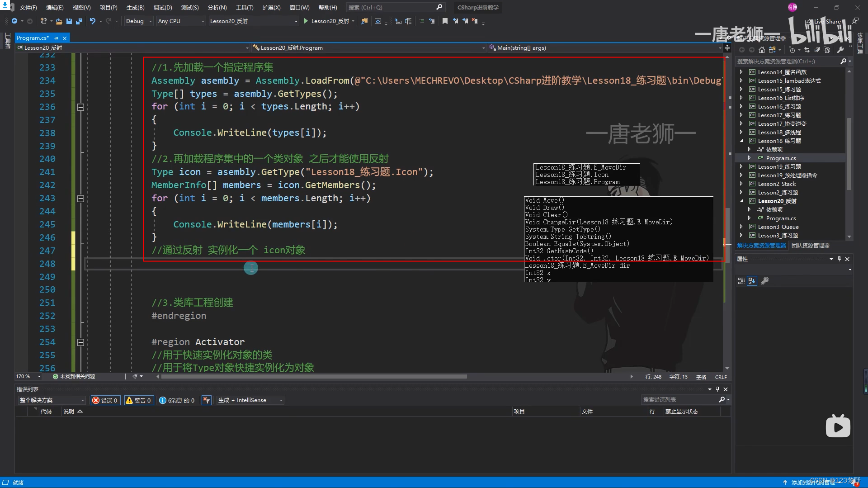Open the error scope solution dropdown
The height and width of the screenshot is (488, 868).
tap(52, 400)
